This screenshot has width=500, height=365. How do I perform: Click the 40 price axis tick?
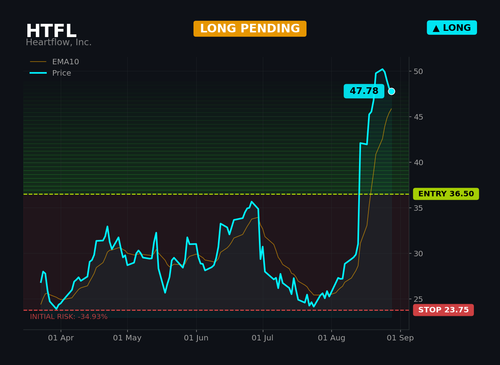point(418,163)
